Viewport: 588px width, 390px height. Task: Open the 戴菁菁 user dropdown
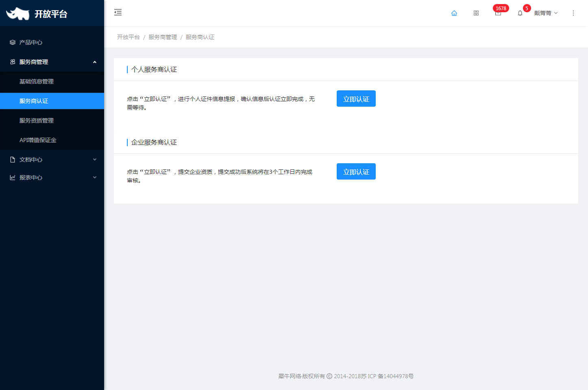pyautogui.click(x=546, y=13)
